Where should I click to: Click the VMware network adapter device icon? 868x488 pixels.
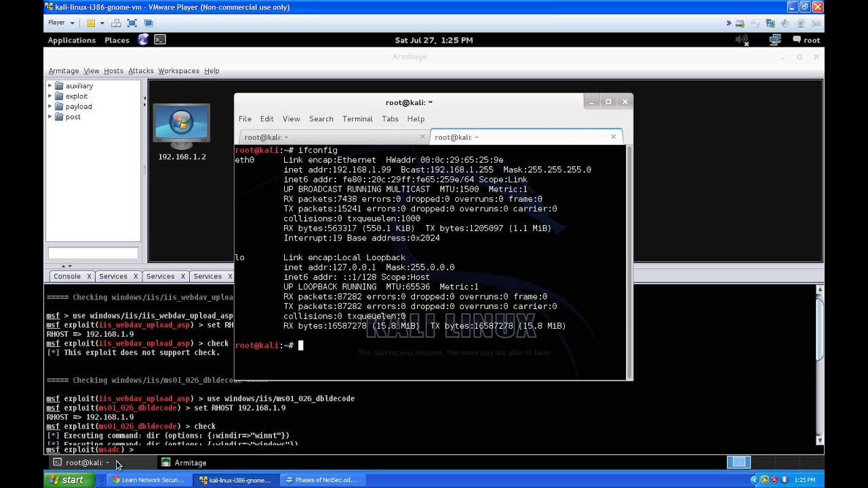coord(771,23)
